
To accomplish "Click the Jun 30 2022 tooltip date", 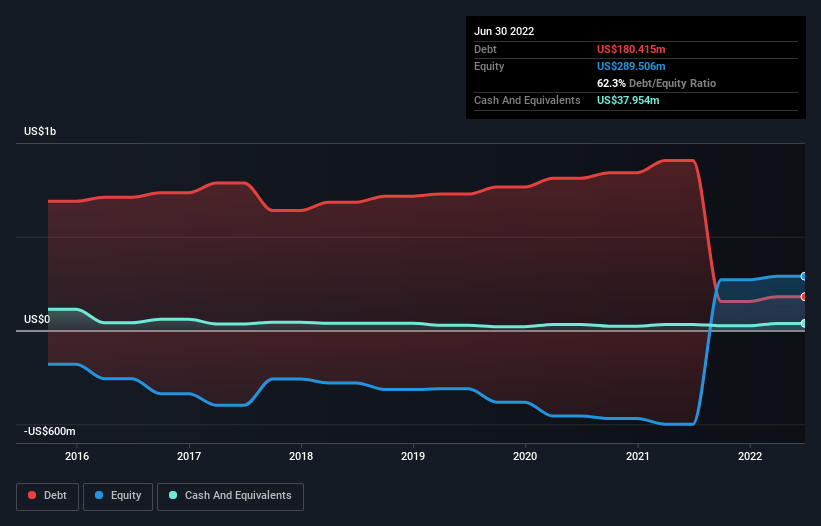I will tap(504, 31).
